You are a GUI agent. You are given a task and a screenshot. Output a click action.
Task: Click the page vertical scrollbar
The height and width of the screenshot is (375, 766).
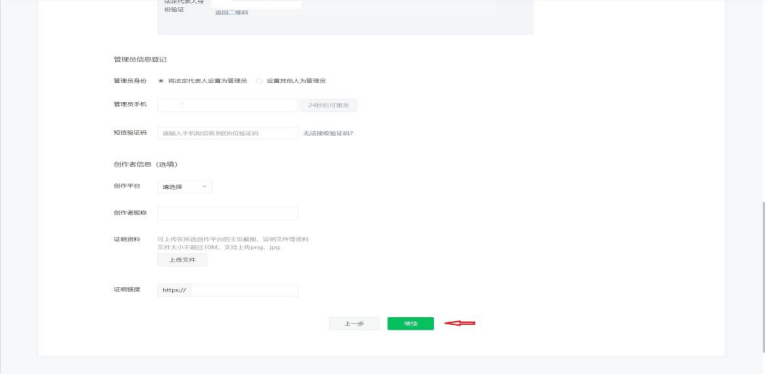(763, 276)
